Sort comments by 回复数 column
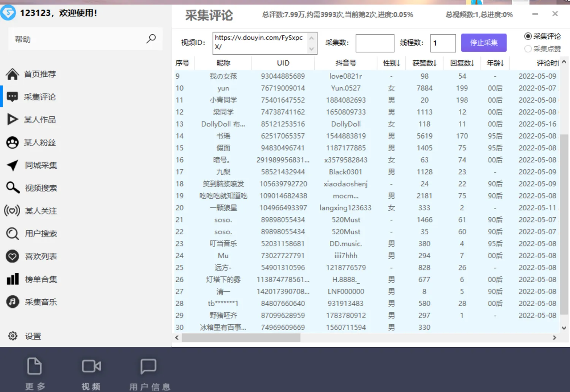 [461, 63]
